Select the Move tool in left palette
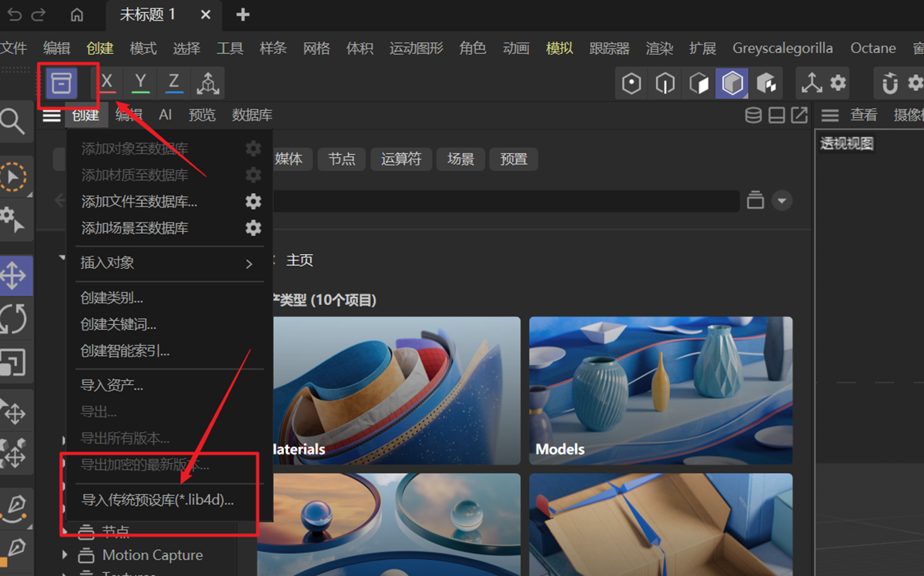The image size is (924, 576). click(x=14, y=276)
